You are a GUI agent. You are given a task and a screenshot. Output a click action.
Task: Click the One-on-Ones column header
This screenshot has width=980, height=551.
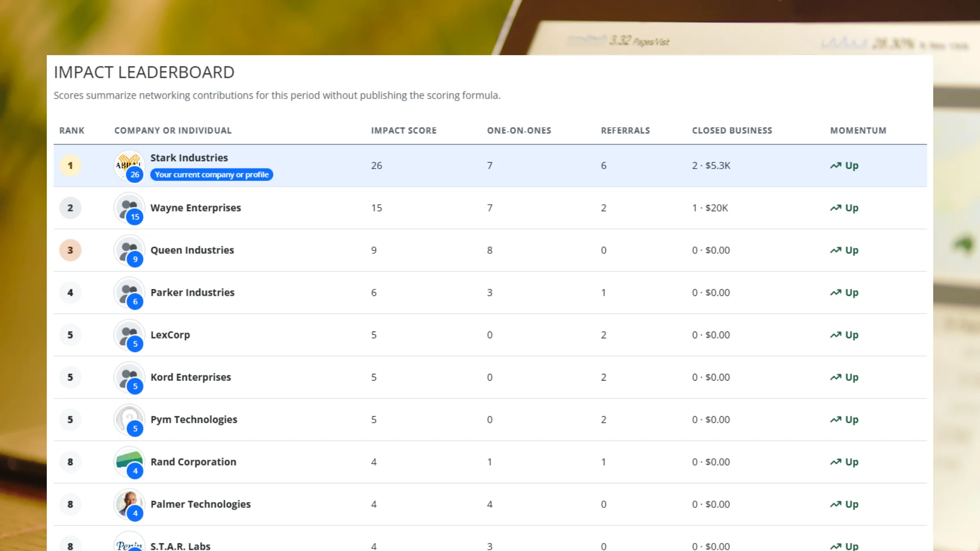point(519,130)
